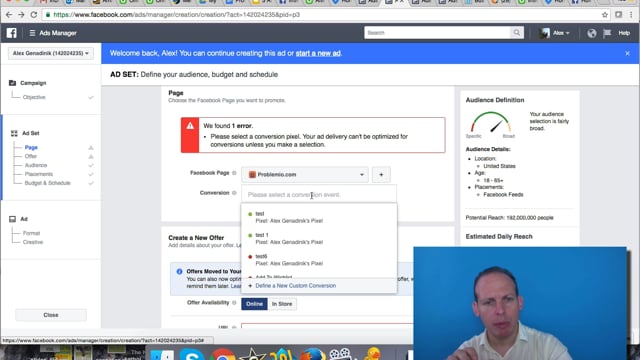Select the In Store offer availability
Viewport: 640px width, 360px height.
click(x=282, y=304)
